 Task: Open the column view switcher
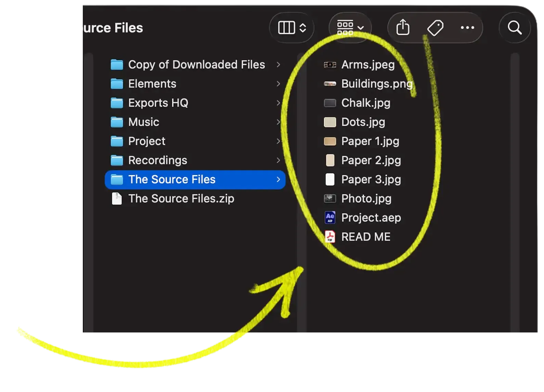[x=292, y=27]
